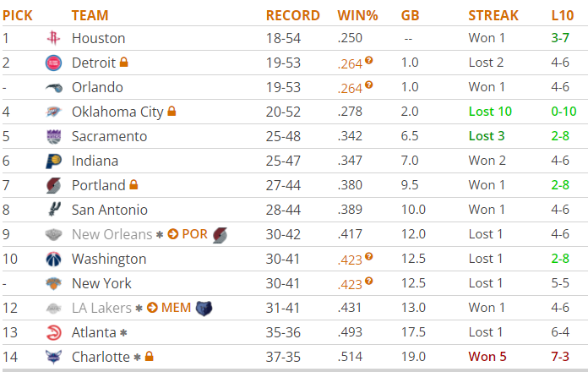This screenshot has width=588, height=372.
Task: Sort by the WIN% column header
Action: coord(357,15)
